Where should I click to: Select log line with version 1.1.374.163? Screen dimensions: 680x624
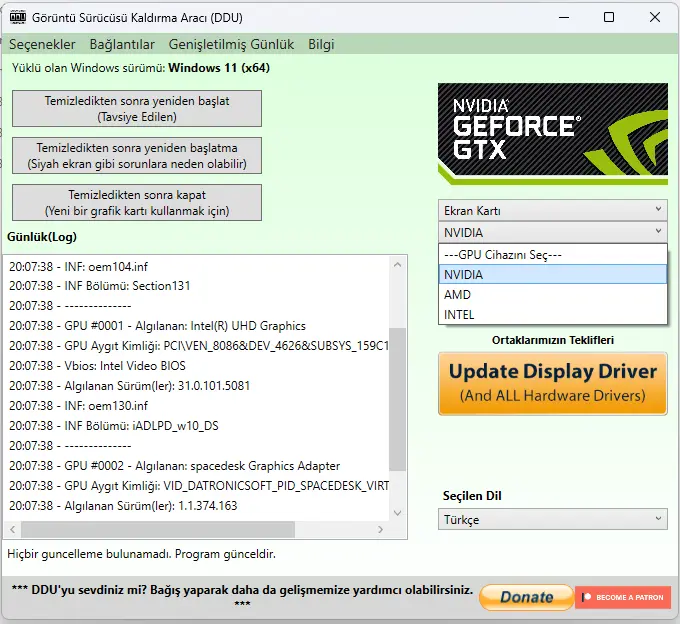pyautogui.click(x=123, y=506)
